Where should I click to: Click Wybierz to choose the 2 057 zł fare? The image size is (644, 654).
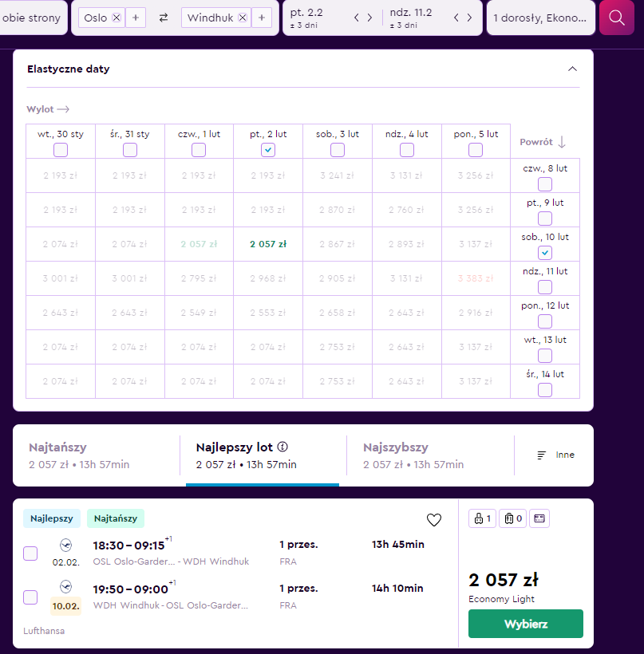pos(525,624)
